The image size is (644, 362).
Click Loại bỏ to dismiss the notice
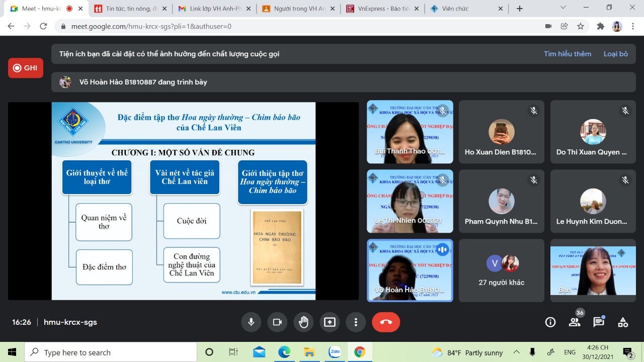click(x=615, y=54)
